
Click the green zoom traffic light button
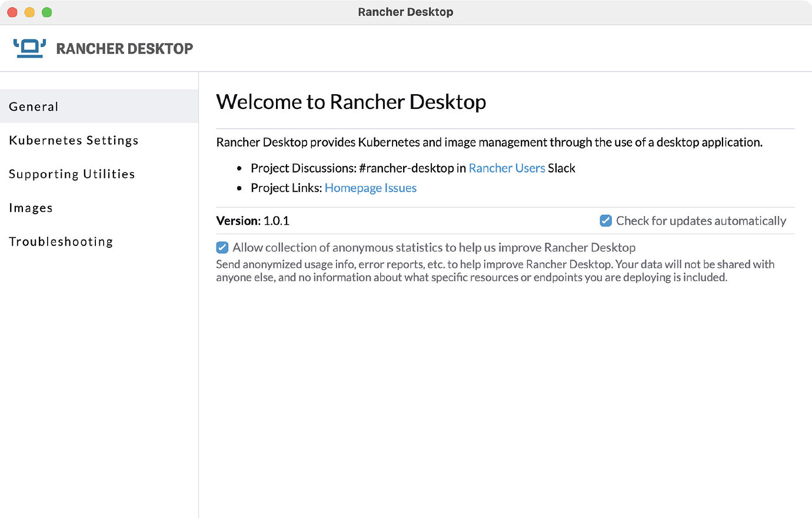[46, 11]
